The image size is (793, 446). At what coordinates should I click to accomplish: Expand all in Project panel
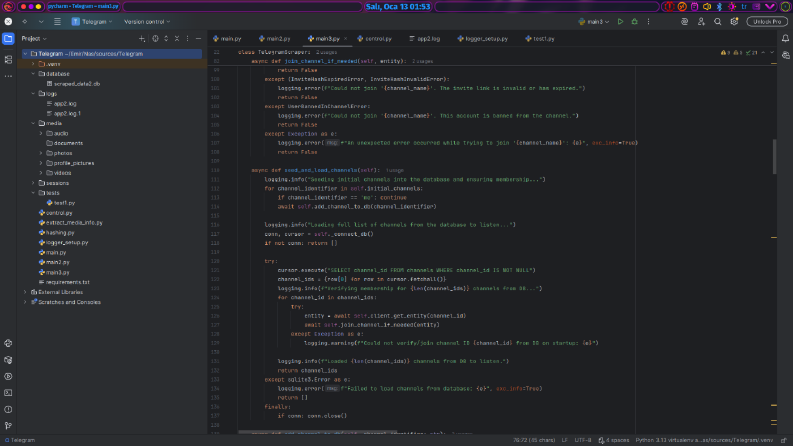pyautogui.click(x=166, y=39)
